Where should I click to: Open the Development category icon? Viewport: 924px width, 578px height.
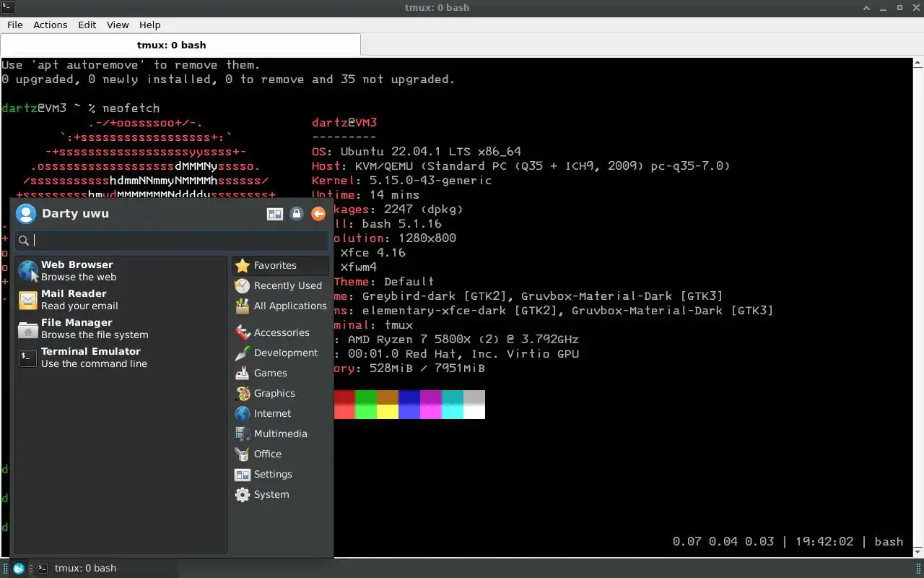[243, 353]
